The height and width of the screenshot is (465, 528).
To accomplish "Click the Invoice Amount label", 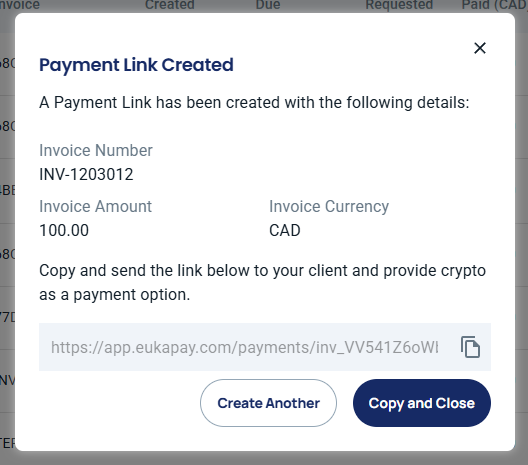I will click(96, 206).
